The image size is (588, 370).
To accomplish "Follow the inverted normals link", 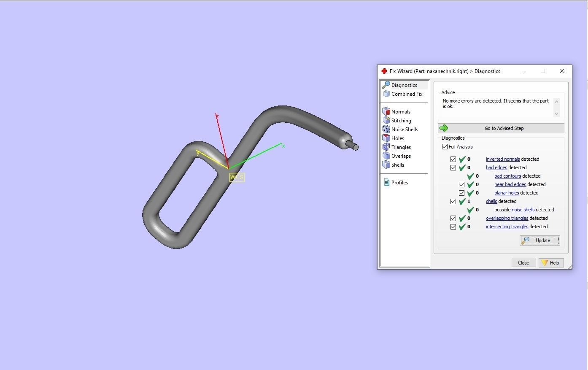I will pos(503,159).
